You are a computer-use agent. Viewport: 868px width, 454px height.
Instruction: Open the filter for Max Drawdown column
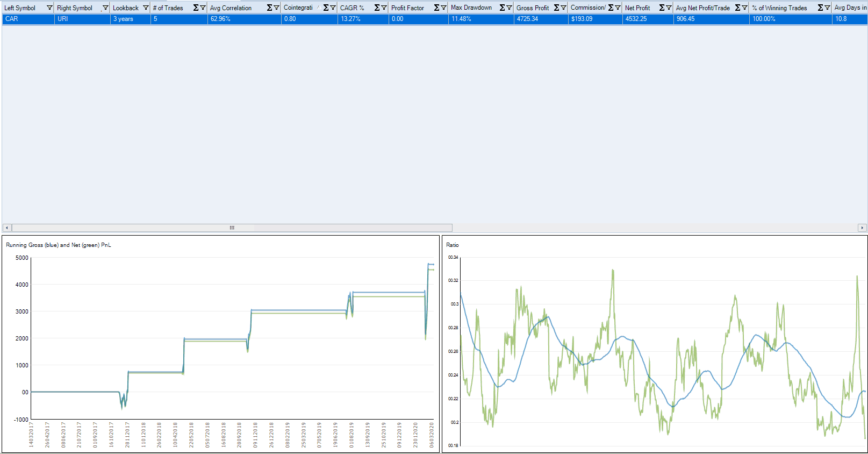pos(509,8)
